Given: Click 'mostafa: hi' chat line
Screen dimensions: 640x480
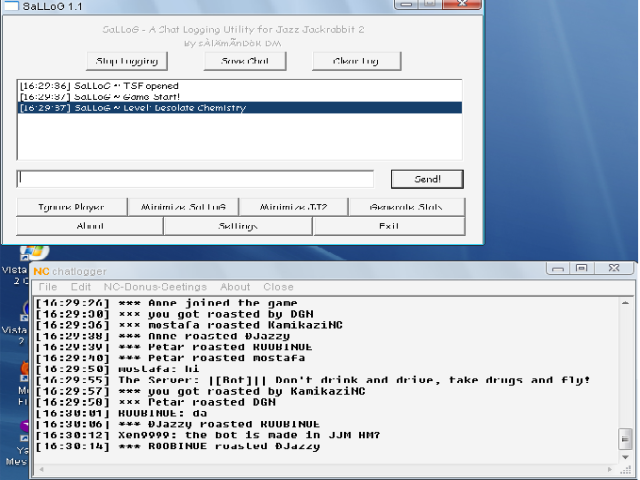Looking at the screenshot, I should pos(118,369).
